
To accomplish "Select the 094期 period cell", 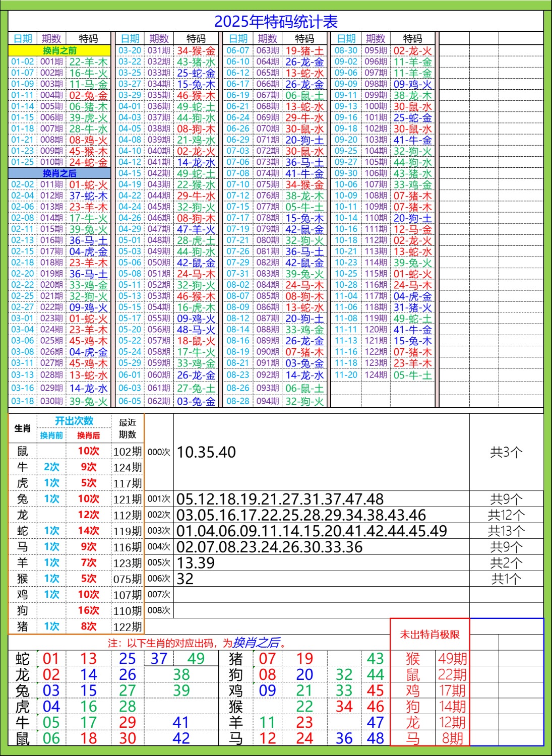I will [x=267, y=401].
